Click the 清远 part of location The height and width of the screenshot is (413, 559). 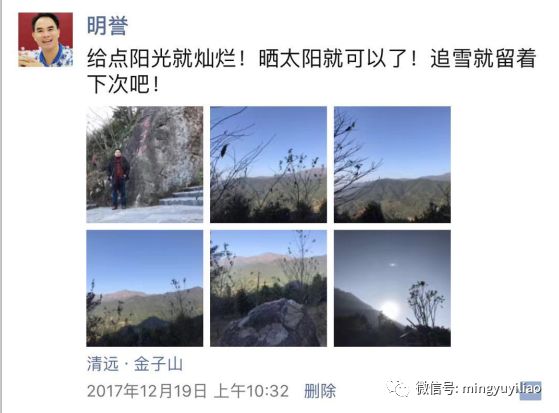pyautogui.click(x=103, y=364)
